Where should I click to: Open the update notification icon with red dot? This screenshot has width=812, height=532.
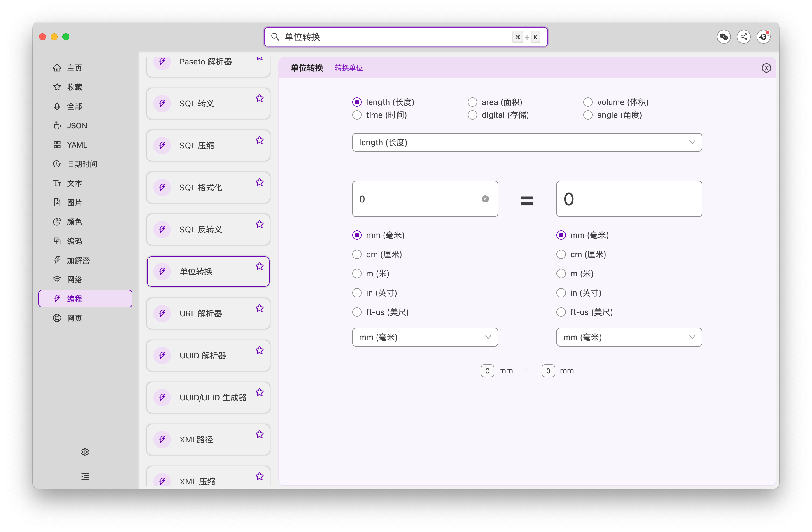[763, 37]
